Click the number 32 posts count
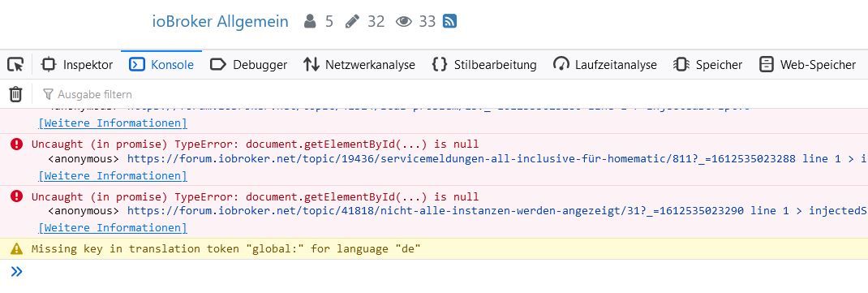Image resolution: width=868 pixels, height=293 pixels. 376,22
